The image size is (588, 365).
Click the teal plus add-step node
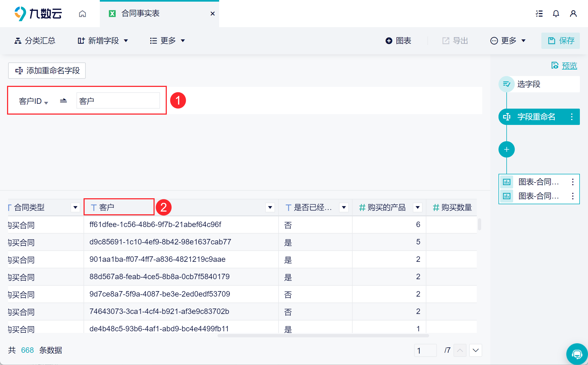(506, 149)
